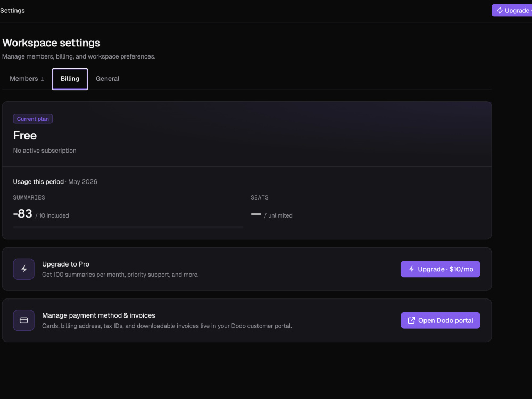Click Manage payment method & invoices title
The image size is (532, 399).
99,315
